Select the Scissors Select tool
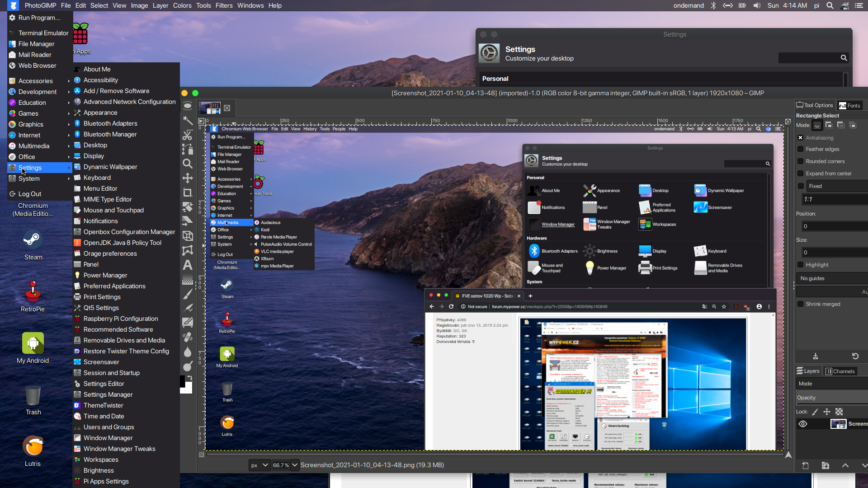 coord(187,135)
